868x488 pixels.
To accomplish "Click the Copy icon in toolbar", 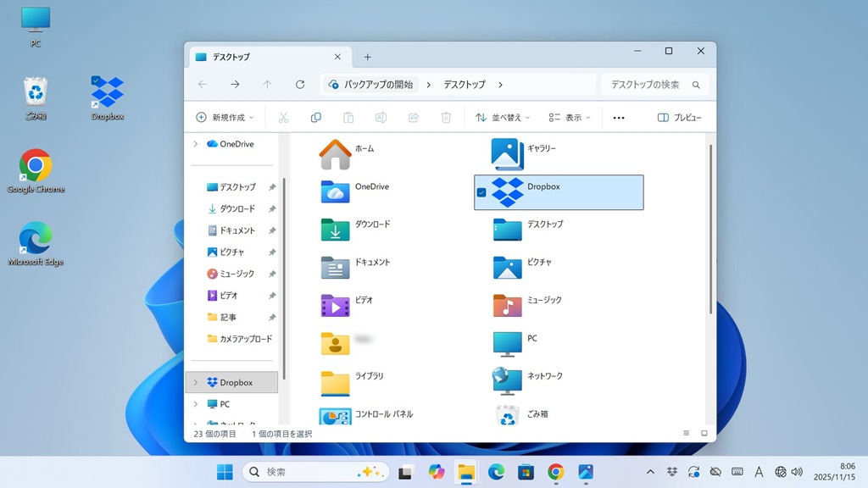I will point(316,118).
